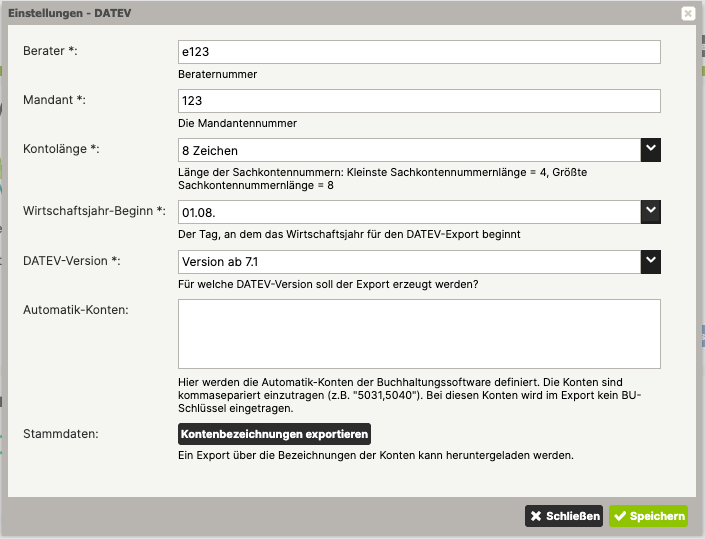Click the Schließen button label
This screenshot has width=705, height=539.
(573, 516)
